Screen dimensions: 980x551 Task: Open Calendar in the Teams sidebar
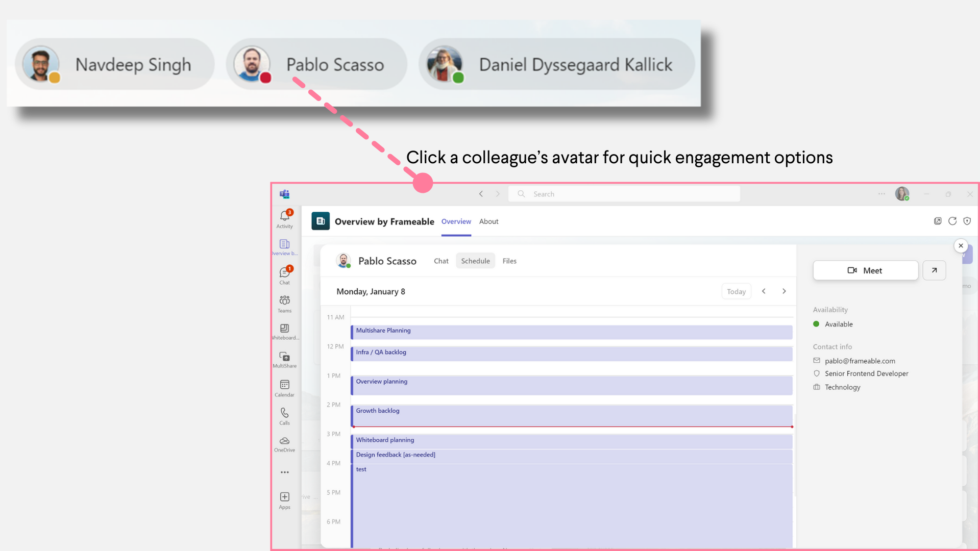285,388
